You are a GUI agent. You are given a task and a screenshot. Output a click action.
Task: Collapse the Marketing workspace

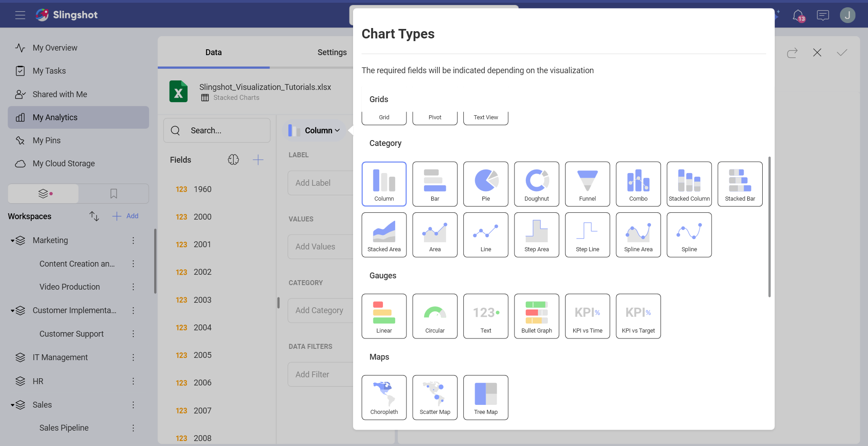coord(13,241)
